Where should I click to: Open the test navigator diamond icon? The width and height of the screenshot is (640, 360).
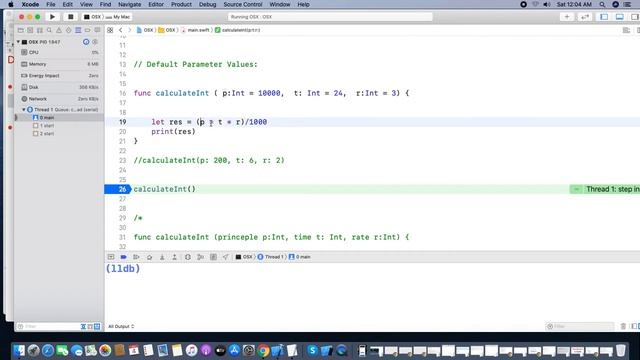point(69,30)
